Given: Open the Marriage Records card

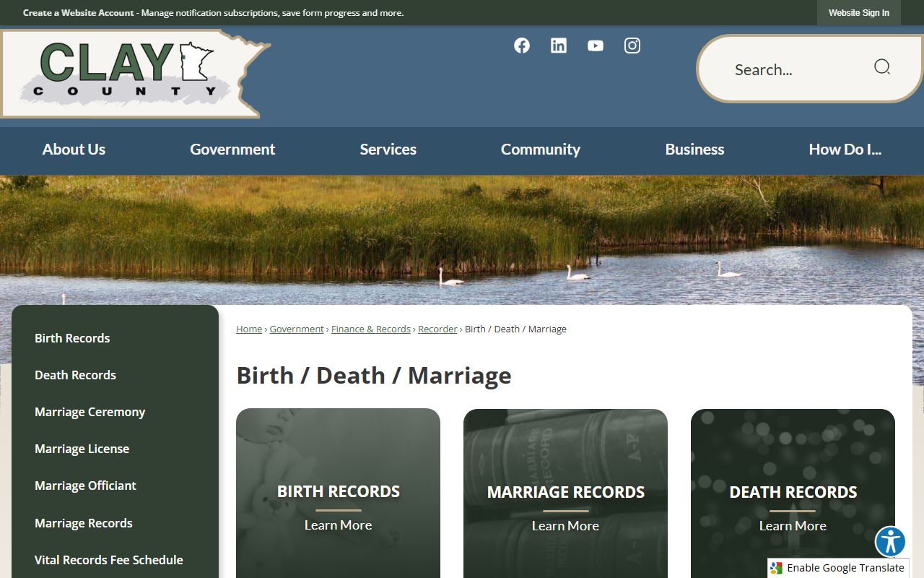Looking at the screenshot, I should click(565, 493).
